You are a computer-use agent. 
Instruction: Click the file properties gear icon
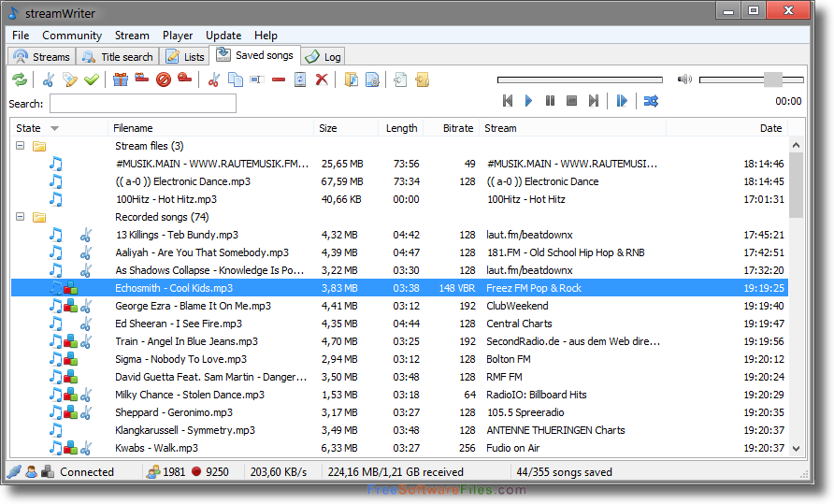[372, 79]
